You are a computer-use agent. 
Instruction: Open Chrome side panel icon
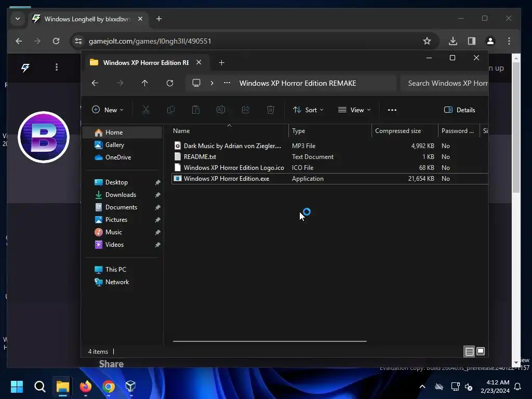[472, 41]
